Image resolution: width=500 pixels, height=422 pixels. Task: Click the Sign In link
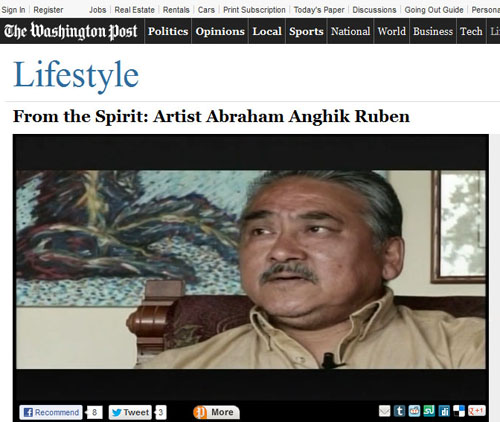(x=13, y=10)
